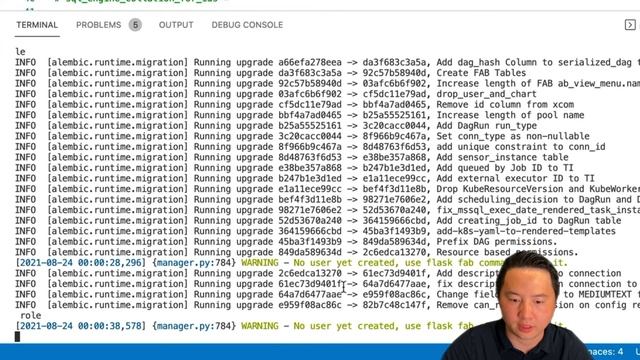The height and width of the screenshot is (360, 640).
Task: Click the PROBLEMS count badge showing 5
Action: click(x=135, y=25)
